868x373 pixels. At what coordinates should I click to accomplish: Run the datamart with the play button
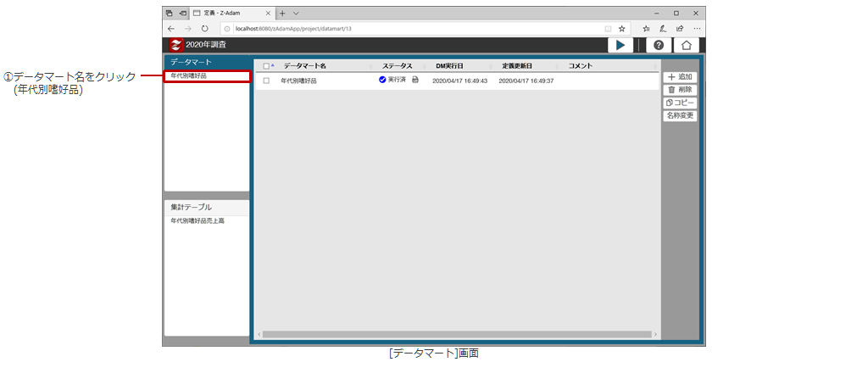coord(620,46)
